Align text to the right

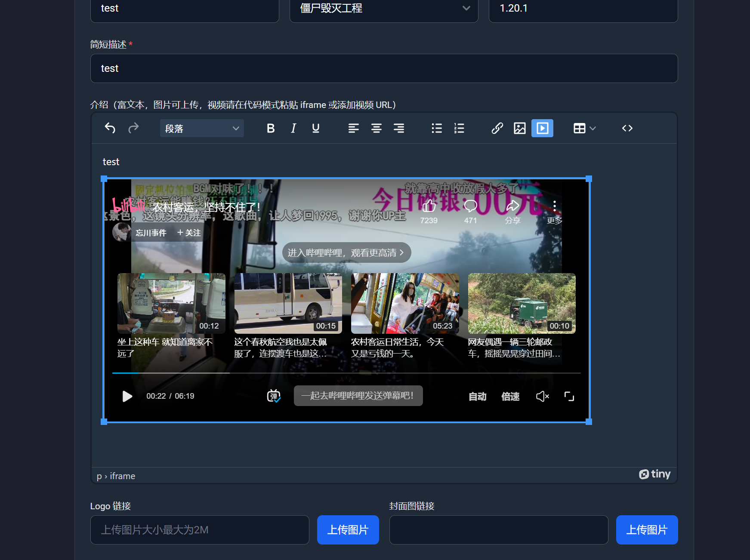pos(398,128)
